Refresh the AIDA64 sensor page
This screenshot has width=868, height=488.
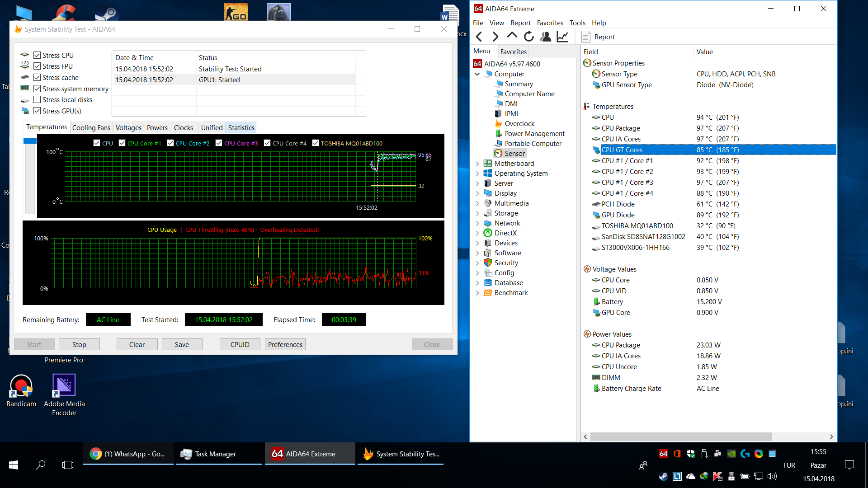click(x=529, y=37)
